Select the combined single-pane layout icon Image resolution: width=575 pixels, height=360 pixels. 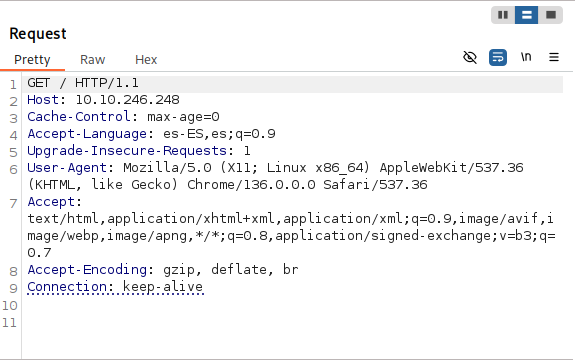coord(550,15)
